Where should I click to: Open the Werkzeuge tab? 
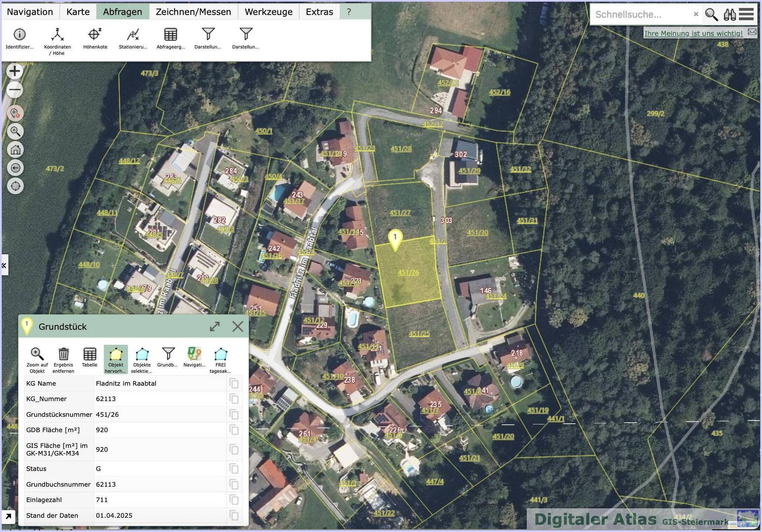268,12
